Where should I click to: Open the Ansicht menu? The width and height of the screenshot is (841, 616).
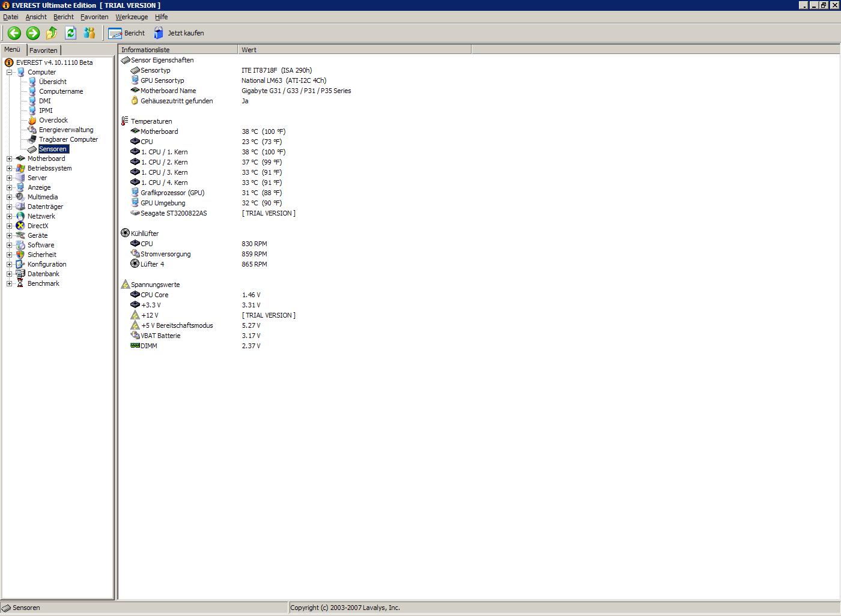click(x=36, y=17)
